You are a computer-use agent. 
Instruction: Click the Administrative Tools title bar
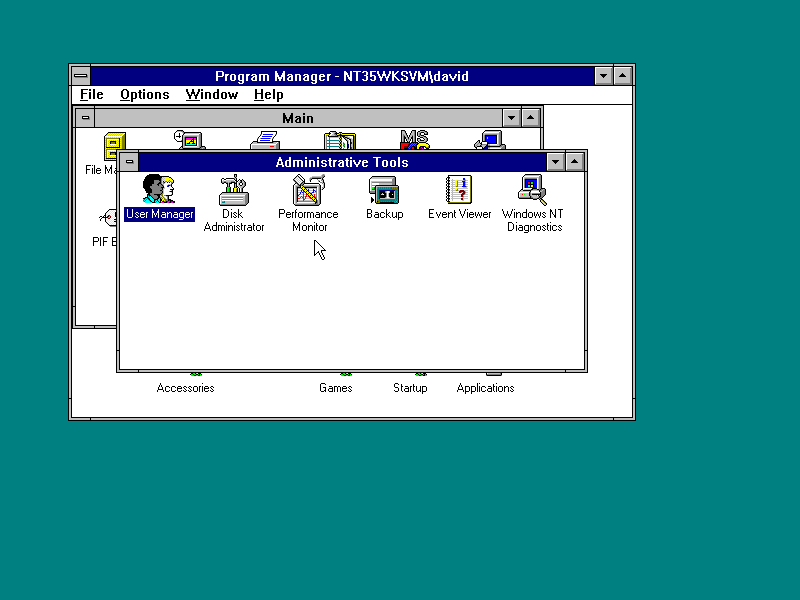pyautogui.click(x=342, y=162)
